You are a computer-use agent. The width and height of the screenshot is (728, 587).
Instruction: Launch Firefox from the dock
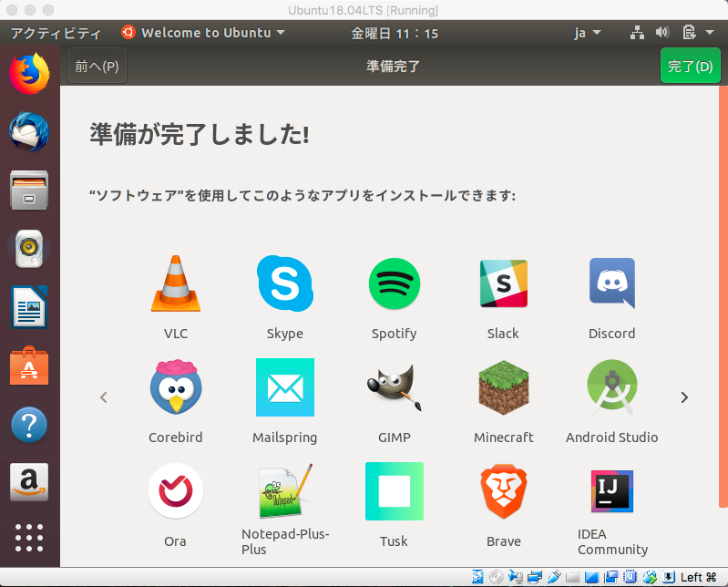(29, 73)
